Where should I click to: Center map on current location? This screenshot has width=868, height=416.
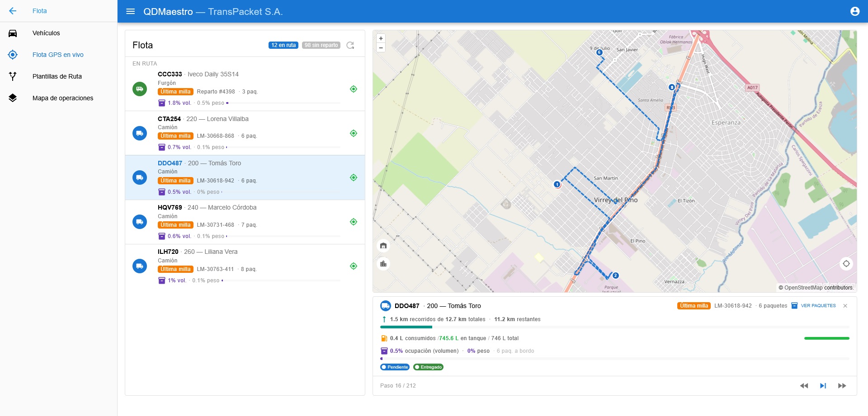(846, 264)
